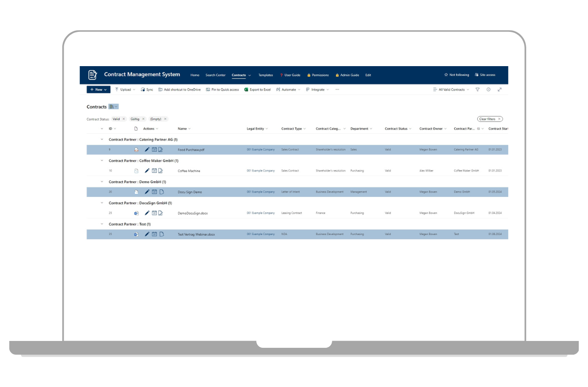The height and width of the screenshot is (387, 588).
Task: Open the All Valid Contracts view selector
Action: point(451,90)
